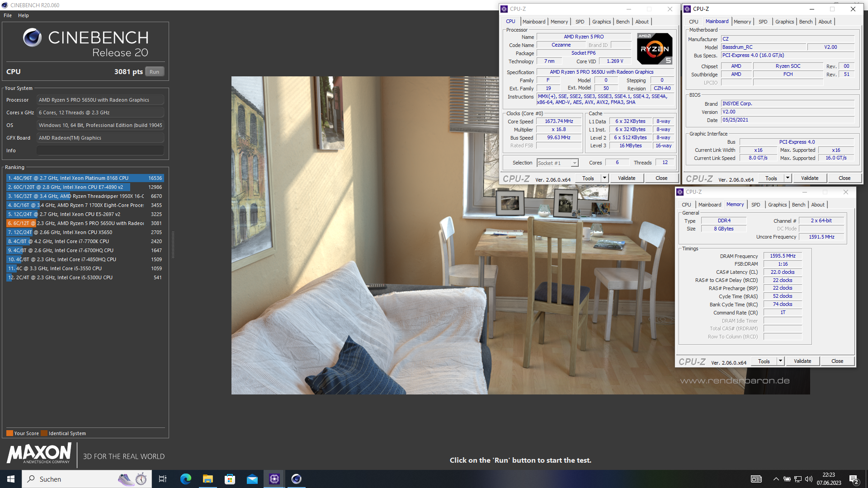This screenshot has height=488, width=868.
Task: Switch to Memory tab in top-right CPU-Z window
Action: [742, 22]
